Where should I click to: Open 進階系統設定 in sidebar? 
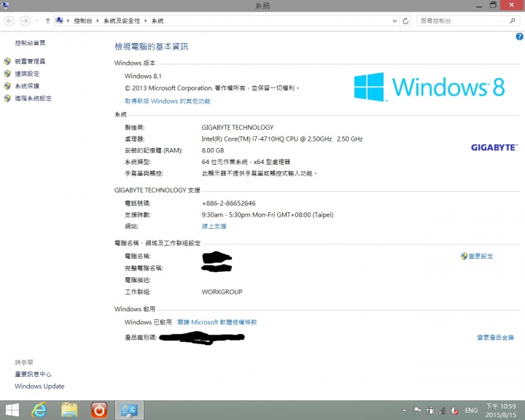click(x=33, y=98)
